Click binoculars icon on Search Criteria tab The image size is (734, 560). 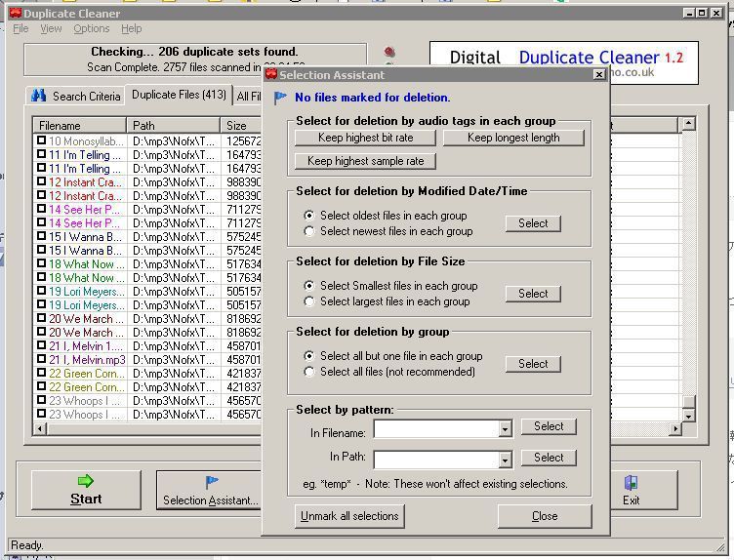(40, 96)
